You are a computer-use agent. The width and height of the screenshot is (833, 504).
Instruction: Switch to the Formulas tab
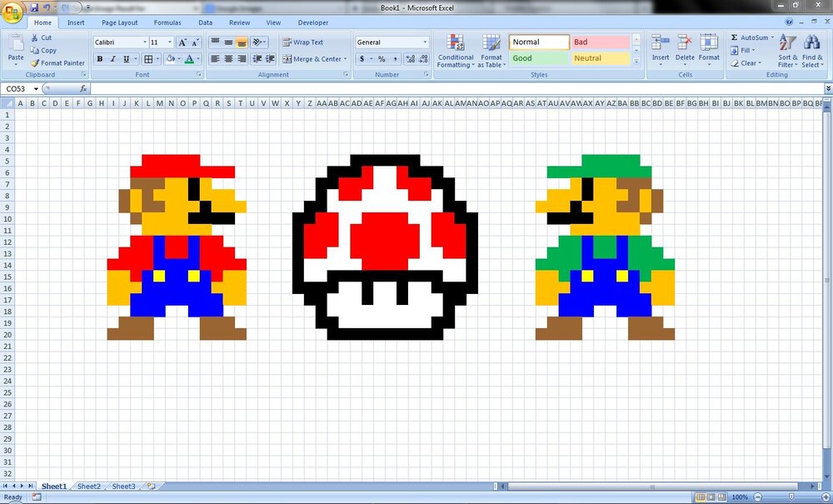pyautogui.click(x=167, y=22)
